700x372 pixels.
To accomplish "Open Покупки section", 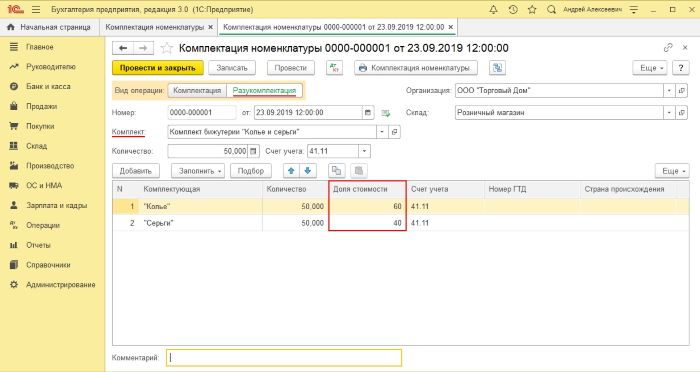I will point(40,126).
